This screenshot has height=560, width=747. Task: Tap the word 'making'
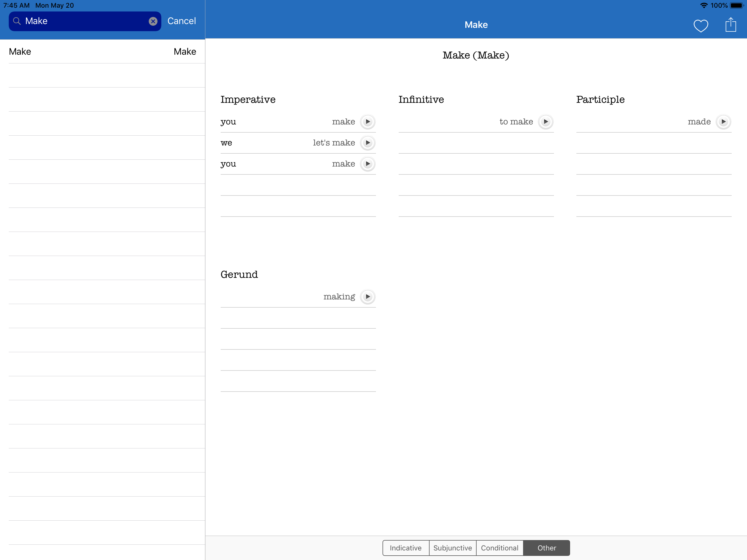coord(339,297)
